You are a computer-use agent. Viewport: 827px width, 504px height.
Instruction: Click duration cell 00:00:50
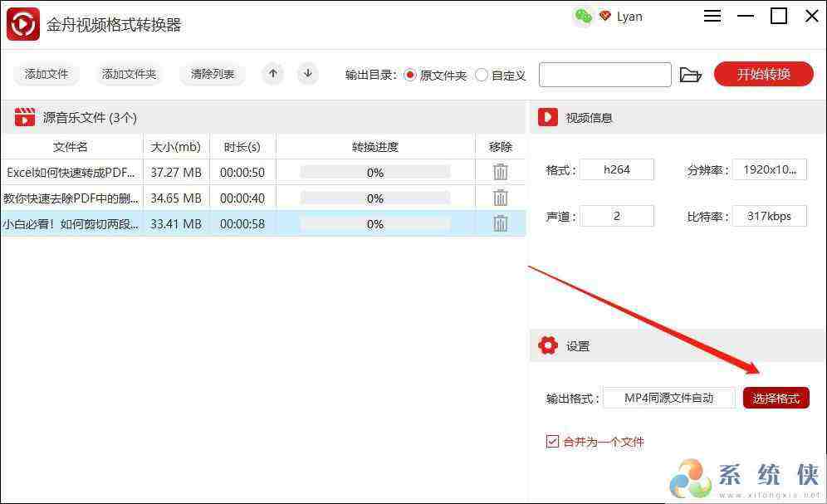(x=242, y=173)
